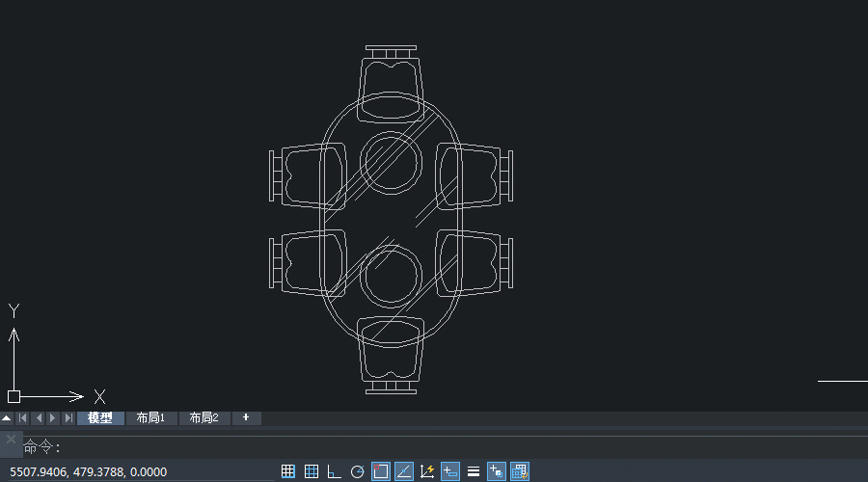Expand the layout tab list triangle
This screenshot has width=868, height=482.
coord(7,418)
